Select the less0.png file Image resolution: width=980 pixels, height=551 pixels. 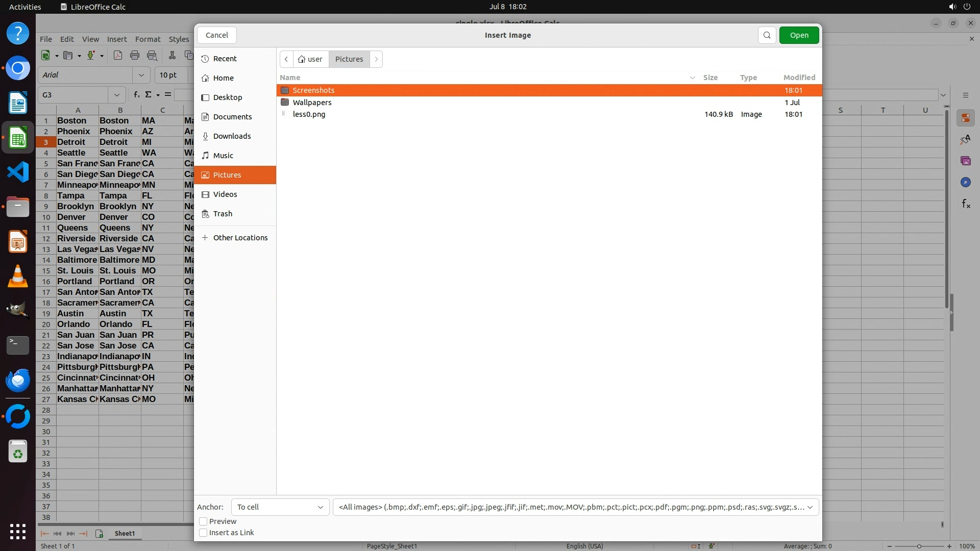coord(309,114)
